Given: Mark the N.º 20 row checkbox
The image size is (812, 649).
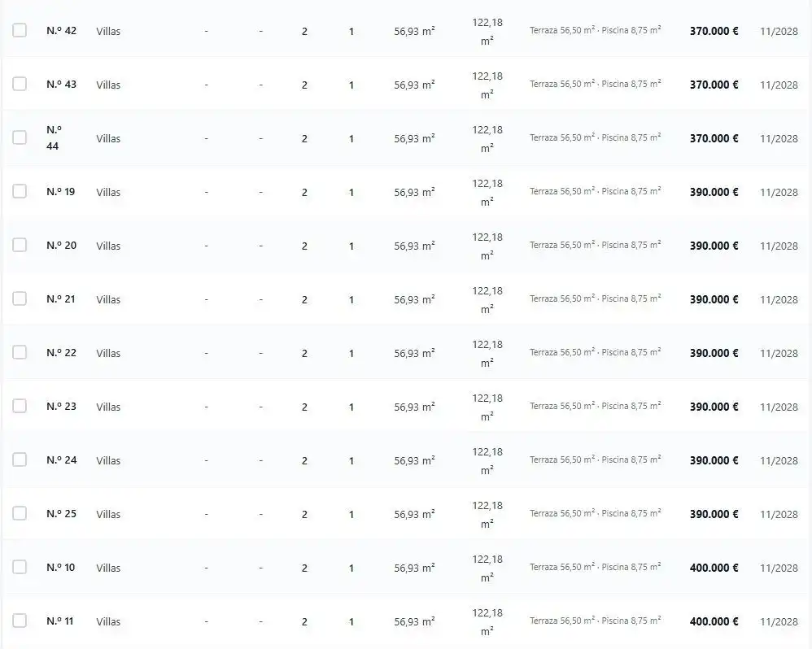Looking at the screenshot, I should 20,245.
